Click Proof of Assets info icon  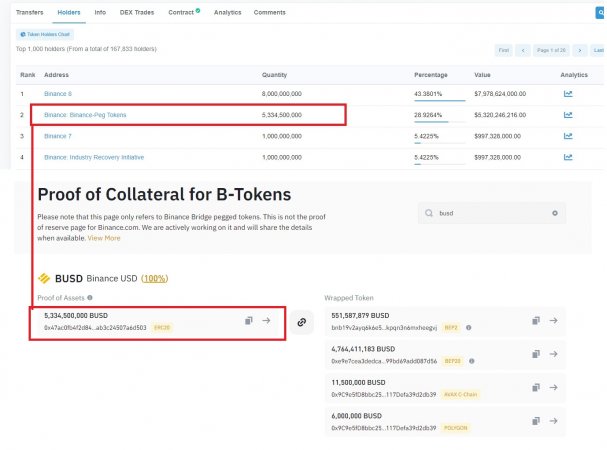(90, 298)
